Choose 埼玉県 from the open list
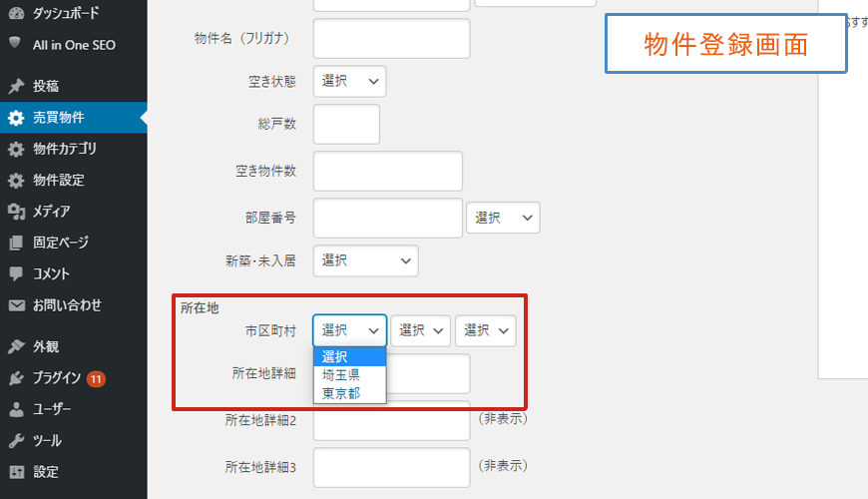Viewport: 868px width, 499px height. click(x=341, y=375)
